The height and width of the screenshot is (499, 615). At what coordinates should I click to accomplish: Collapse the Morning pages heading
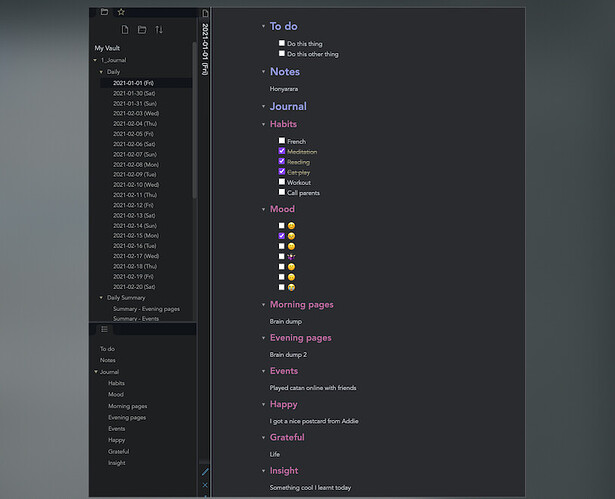263,305
